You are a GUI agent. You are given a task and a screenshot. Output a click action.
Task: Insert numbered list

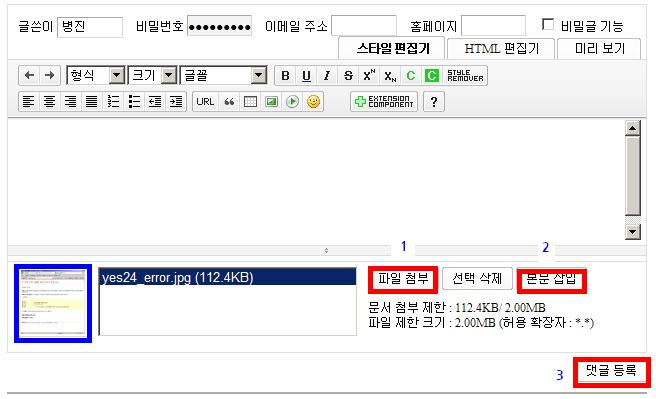click(113, 102)
